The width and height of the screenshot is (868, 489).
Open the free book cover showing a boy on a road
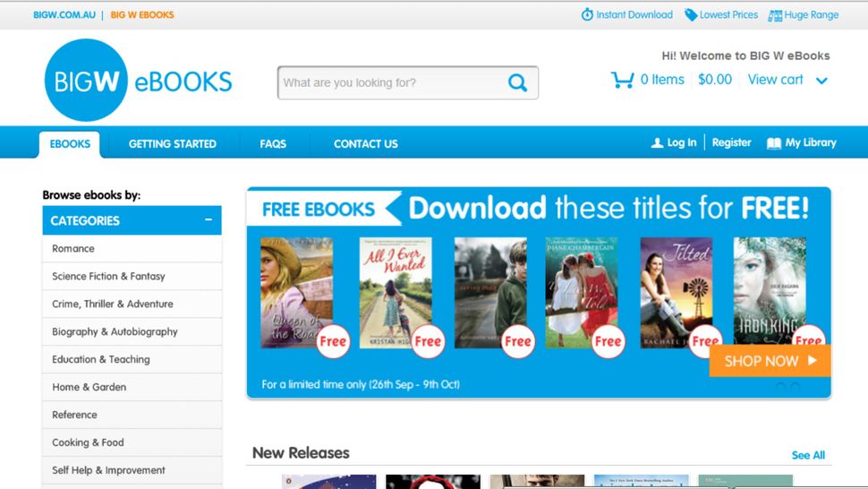(x=490, y=292)
